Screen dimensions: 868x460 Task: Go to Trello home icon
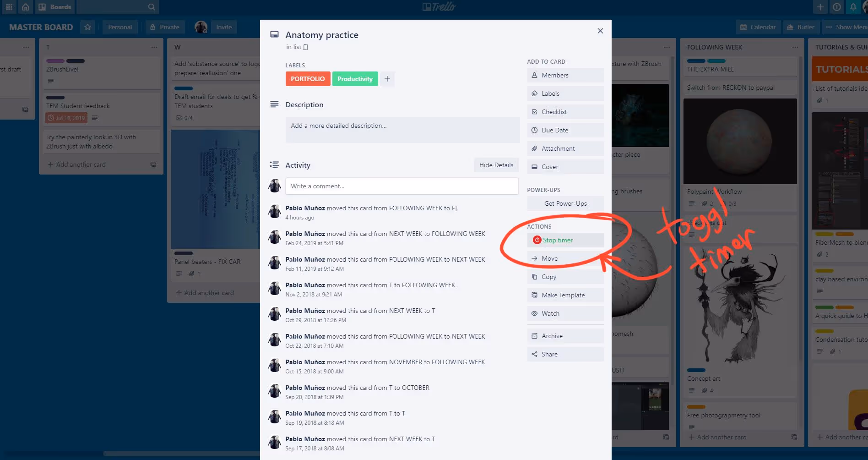[26, 7]
